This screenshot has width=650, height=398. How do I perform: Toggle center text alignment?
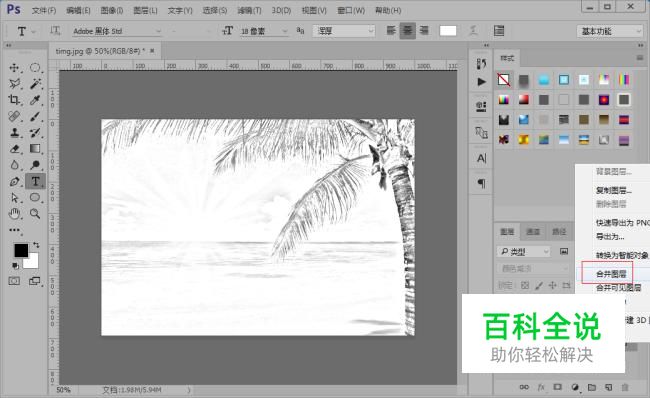(407, 31)
